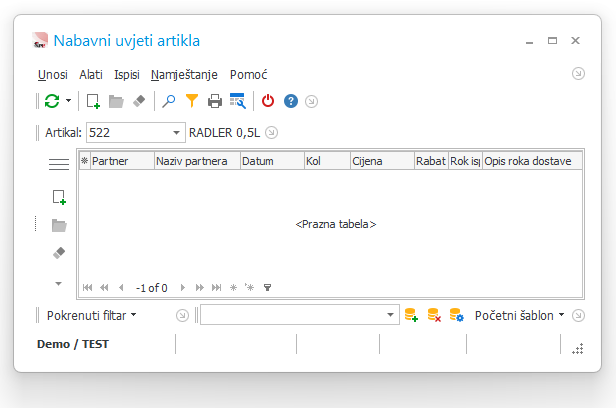Open the Ispisi menu
The width and height of the screenshot is (616, 408).
click(127, 75)
